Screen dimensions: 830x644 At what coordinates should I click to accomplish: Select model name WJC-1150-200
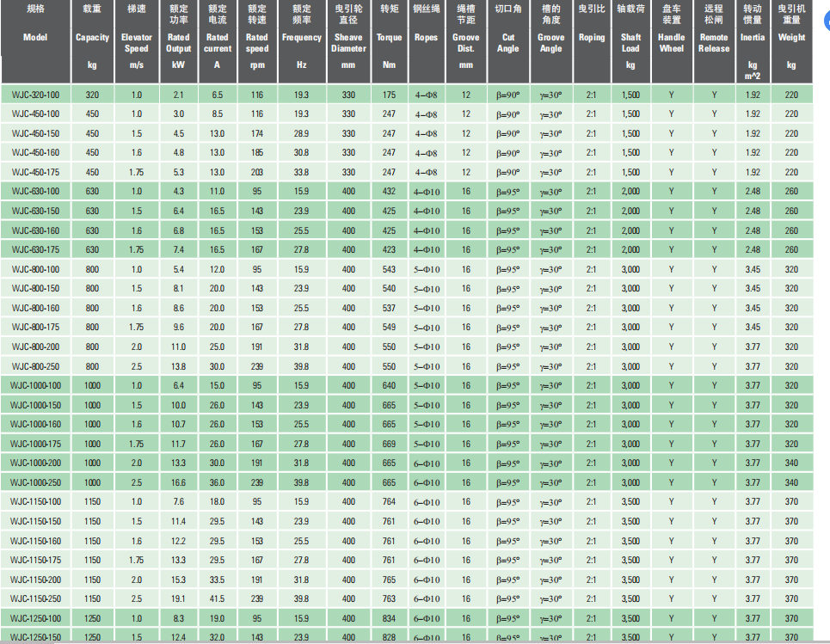(35, 580)
